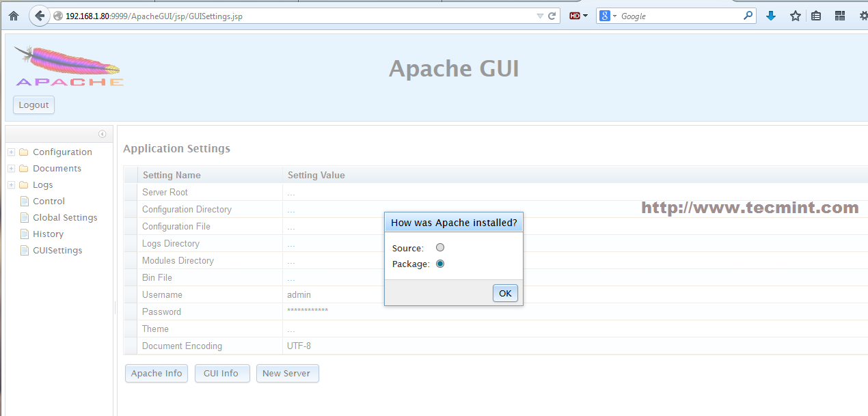
Task: Click the Control page icon
Action: (25, 201)
